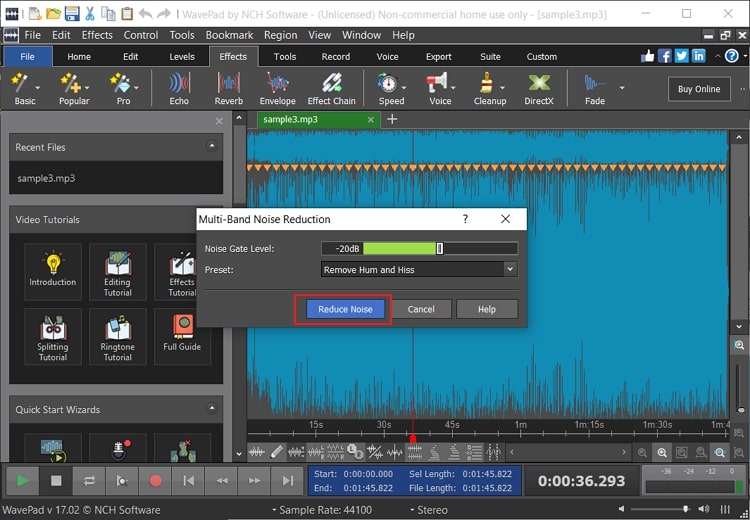Open the Envelope effect

pyautogui.click(x=277, y=89)
